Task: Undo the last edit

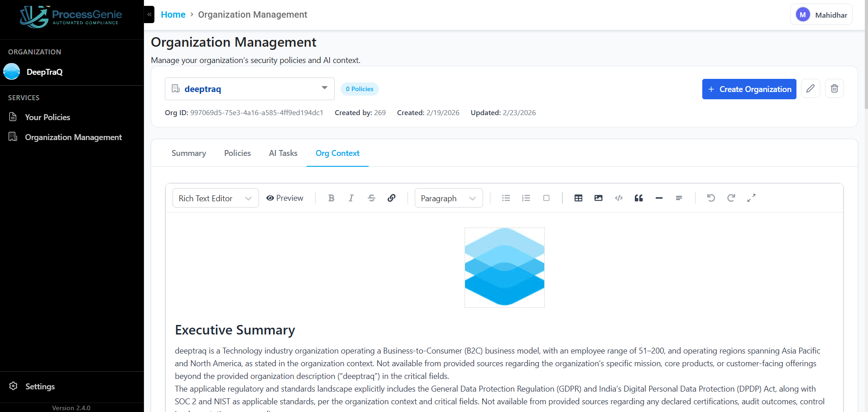Action: tap(711, 198)
